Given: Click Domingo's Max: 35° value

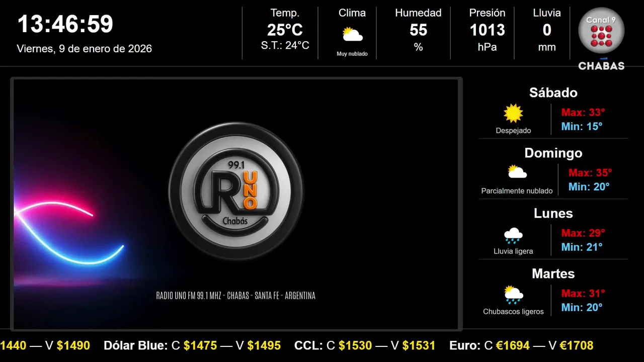Looking at the screenshot, I should pyautogui.click(x=590, y=172).
